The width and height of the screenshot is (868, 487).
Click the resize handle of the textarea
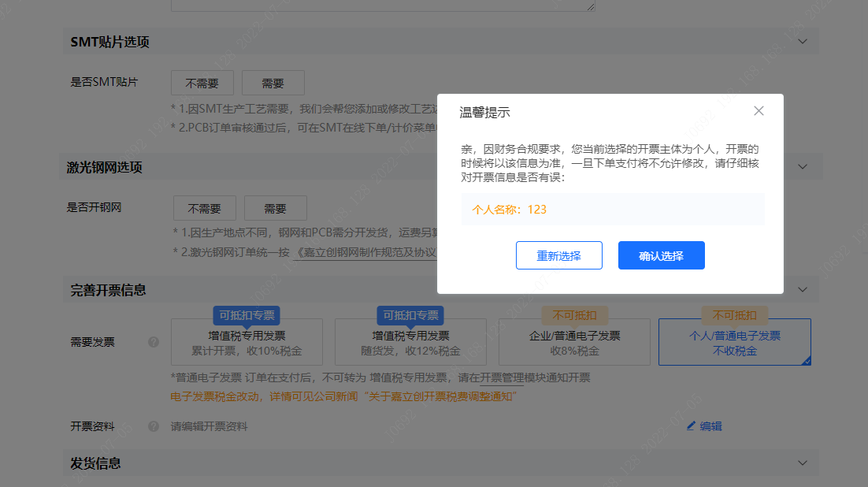click(x=591, y=6)
